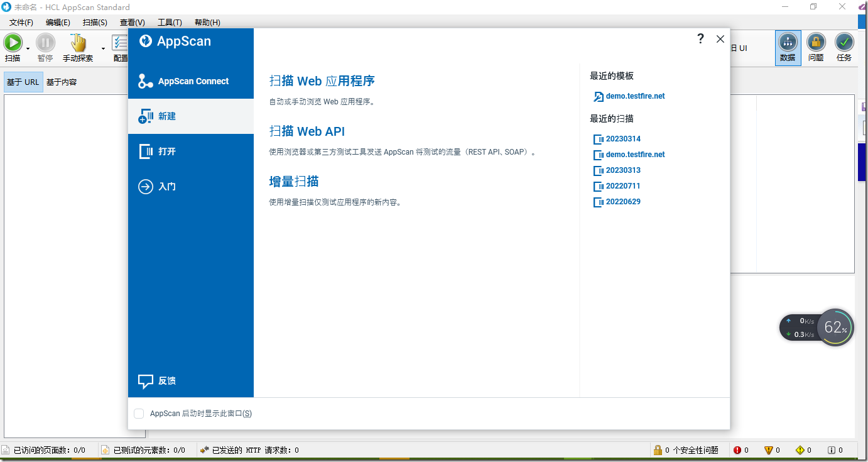Expand the manual explore dropdown arrow

click(x=103, y=49)
